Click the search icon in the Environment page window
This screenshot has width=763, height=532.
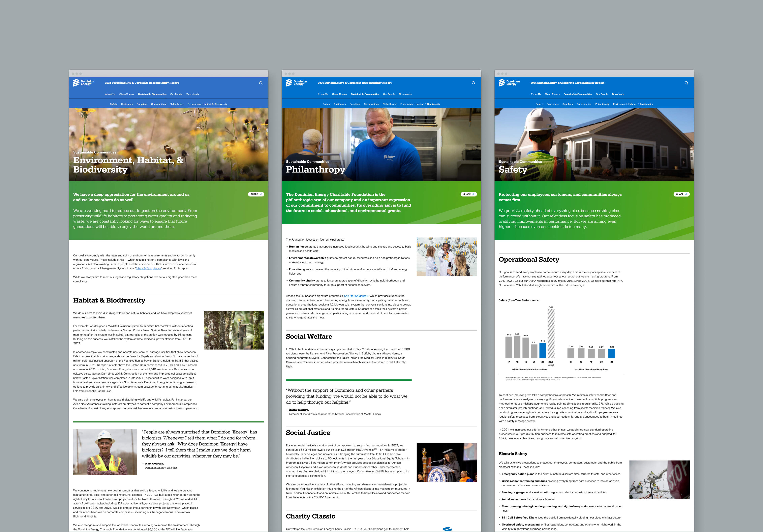click(x=260, y=83)
